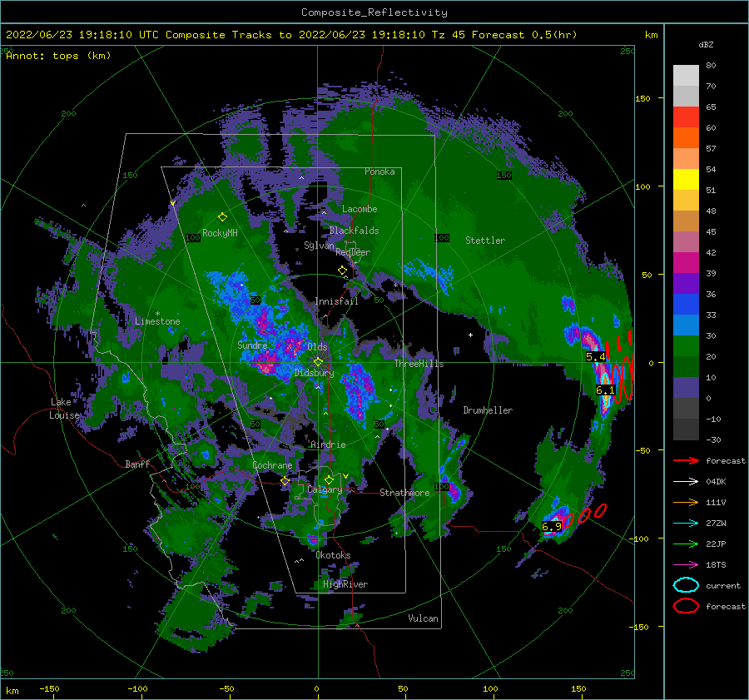Click the Lacombe city label
The width and height of the screenshot is (749, 700).
pyautogui.click(x=360, y=209)
